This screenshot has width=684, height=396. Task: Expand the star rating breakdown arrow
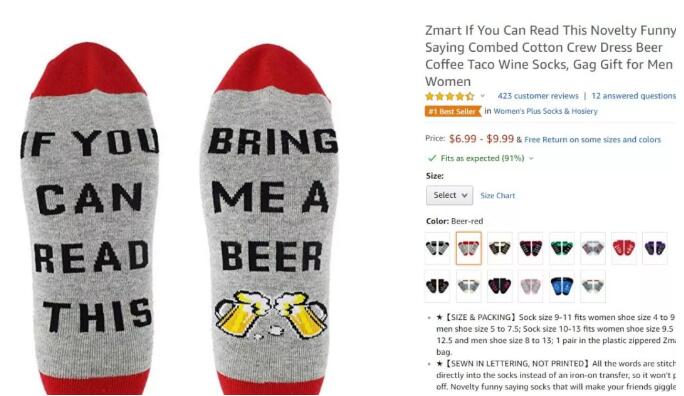(x=482, y=96)
